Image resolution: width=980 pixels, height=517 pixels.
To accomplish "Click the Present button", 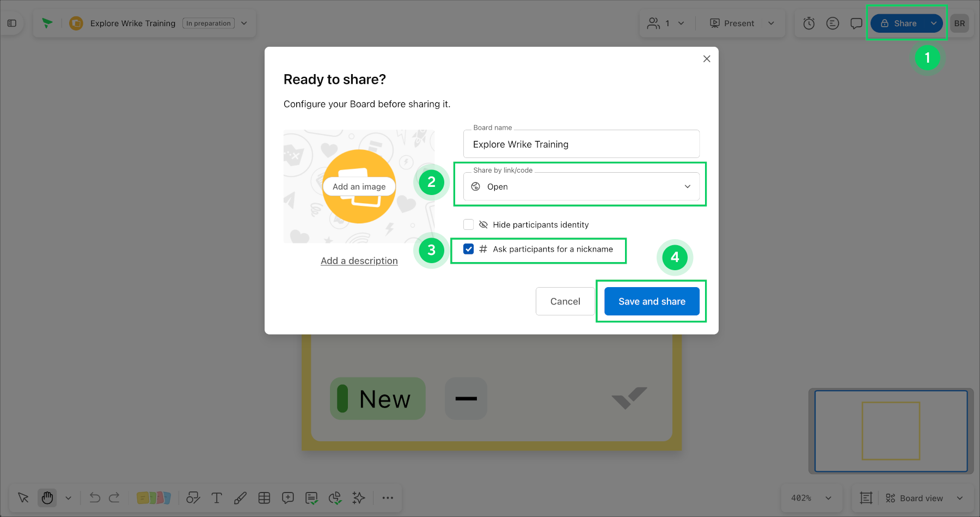I will point(732,23).
